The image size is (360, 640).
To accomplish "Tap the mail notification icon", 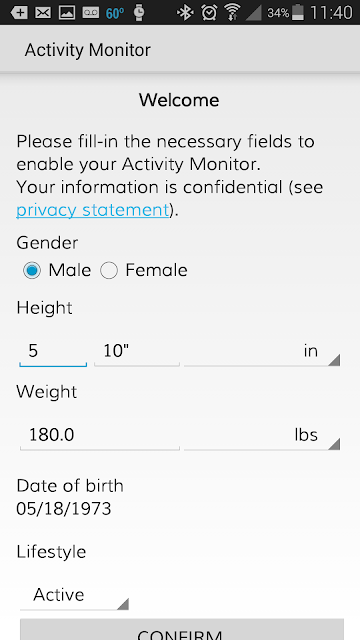I will point(43,13).
